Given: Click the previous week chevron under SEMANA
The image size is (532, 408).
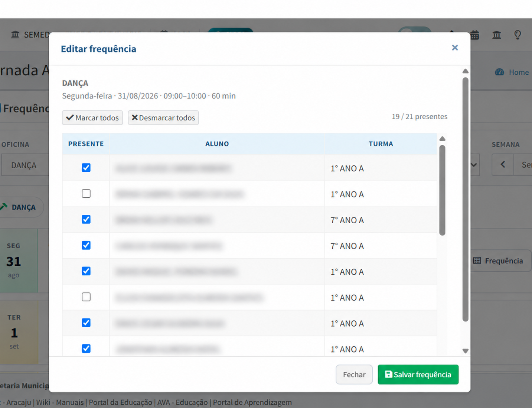Looking at the screenshot, I should coord(503,165).
